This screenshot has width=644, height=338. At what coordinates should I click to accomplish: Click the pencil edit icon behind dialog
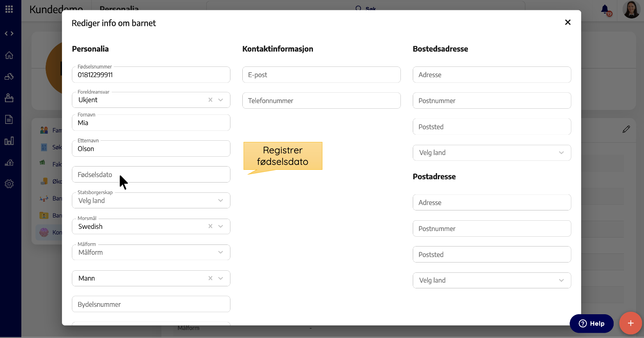pos(626,129)
